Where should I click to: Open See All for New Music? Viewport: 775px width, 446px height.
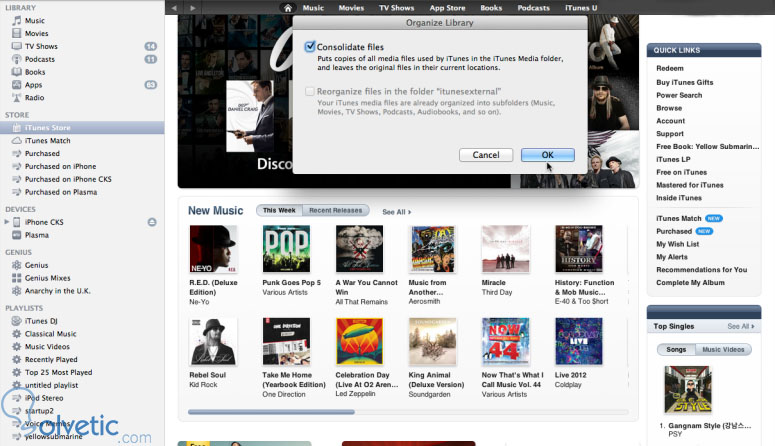(x=396, y=212)
